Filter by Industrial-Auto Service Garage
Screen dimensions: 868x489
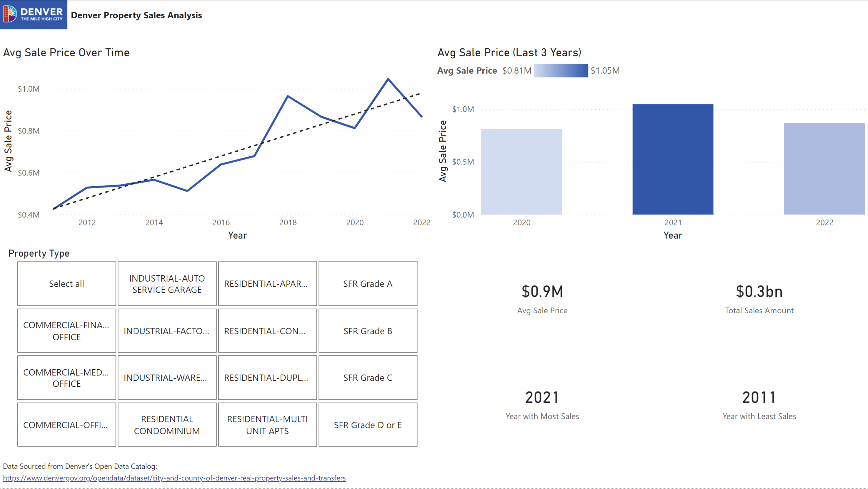(167, 284)
